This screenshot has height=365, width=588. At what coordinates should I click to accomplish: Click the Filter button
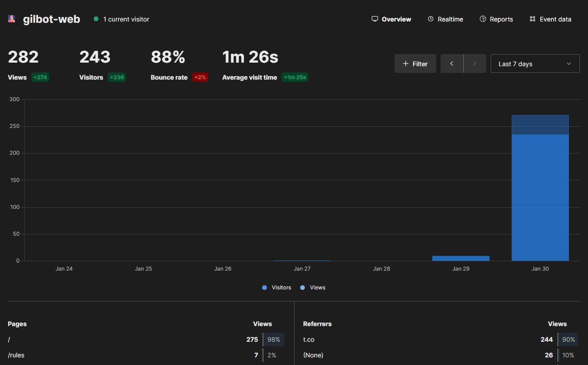[415, 64]
